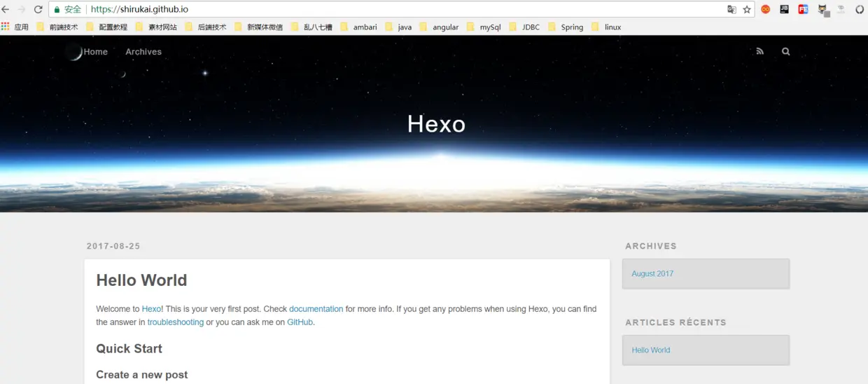Bookmark this page with the star icon
The height and width of the screenshot is (384, 868).
(747, 10)
